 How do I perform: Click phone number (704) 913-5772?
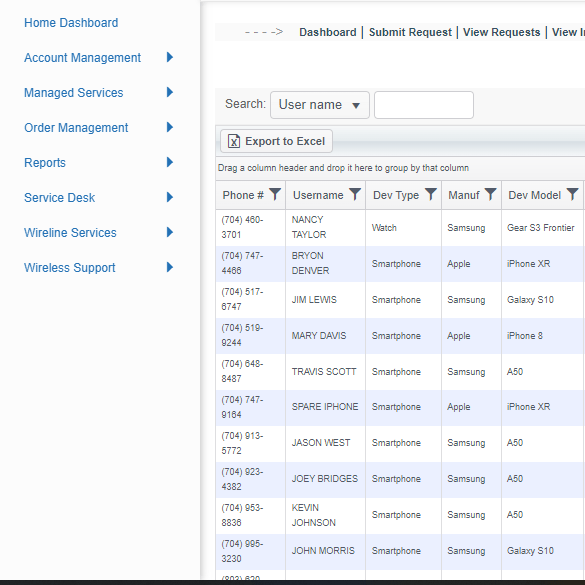tap(242, 443)
